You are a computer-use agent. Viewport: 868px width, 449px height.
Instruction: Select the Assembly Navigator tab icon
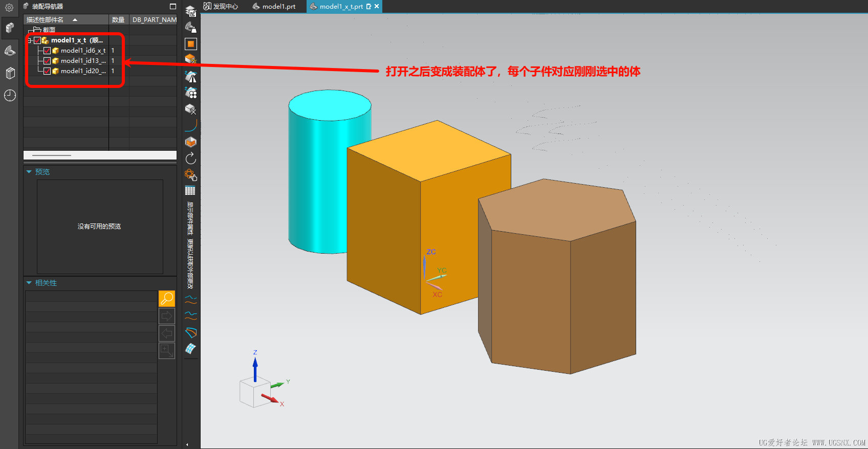coord(9,28)
